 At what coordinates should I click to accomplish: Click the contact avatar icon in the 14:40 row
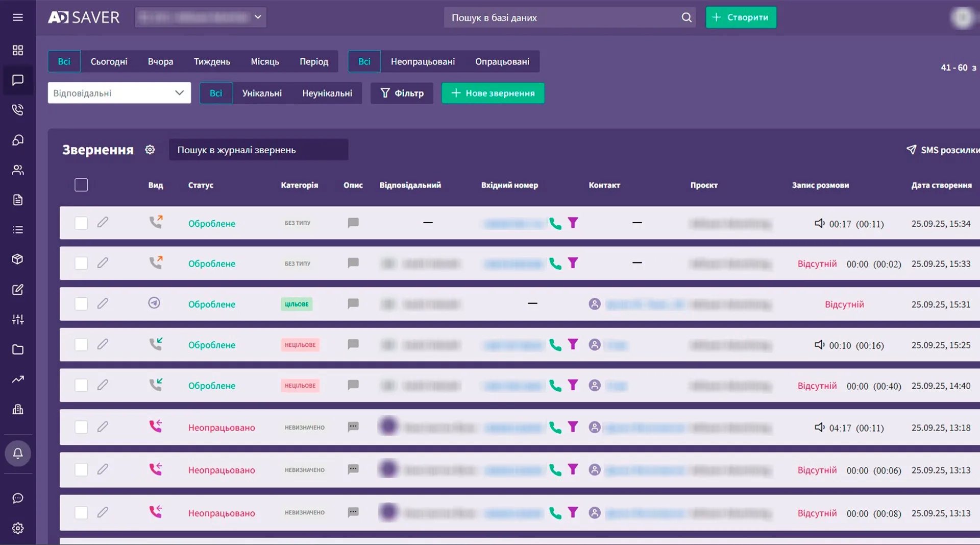[x=595, y=386]
